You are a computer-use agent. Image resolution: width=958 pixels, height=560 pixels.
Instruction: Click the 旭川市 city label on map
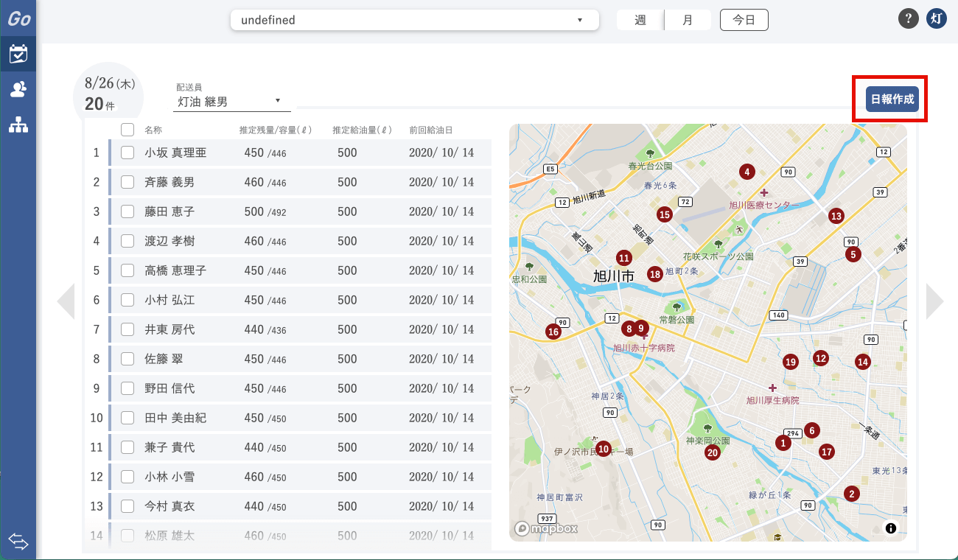click(x=614, y=276)
